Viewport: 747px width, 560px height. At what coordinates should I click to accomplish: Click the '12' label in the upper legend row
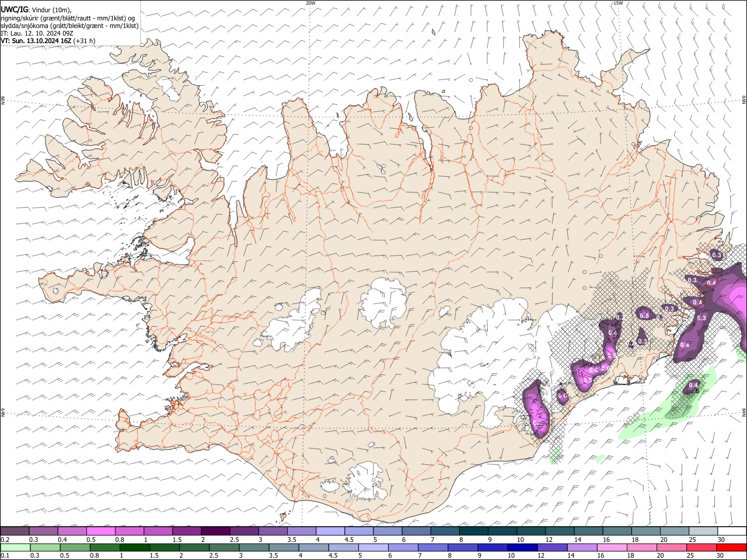(549, 540)
